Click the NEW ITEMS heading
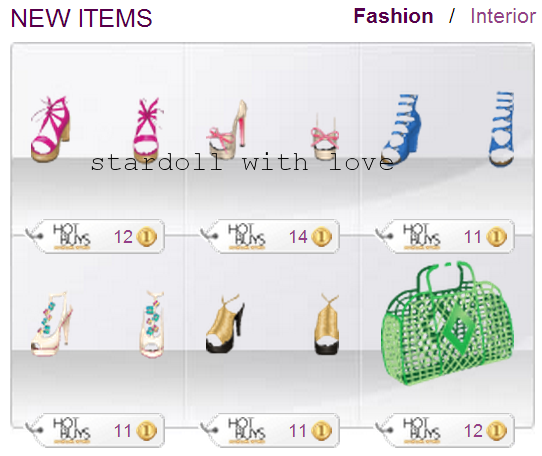 pos(82,18)
